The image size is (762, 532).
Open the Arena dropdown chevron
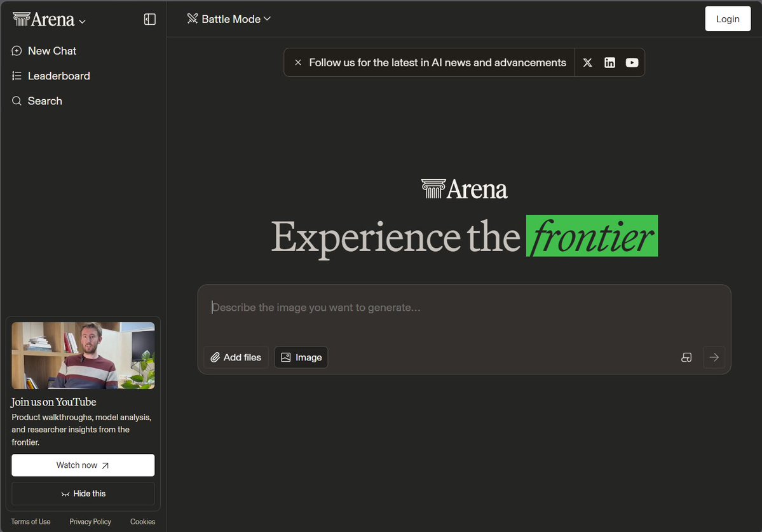[82, 21]
